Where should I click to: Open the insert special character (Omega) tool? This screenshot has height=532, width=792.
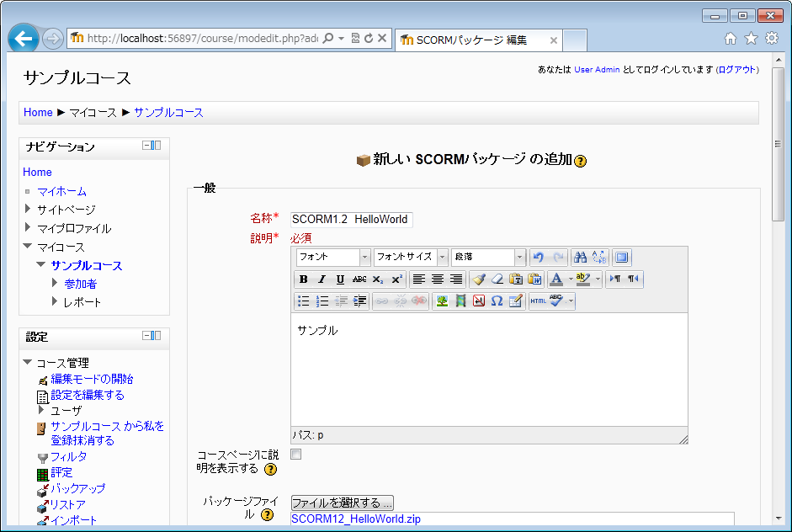[x=497, y=301]
